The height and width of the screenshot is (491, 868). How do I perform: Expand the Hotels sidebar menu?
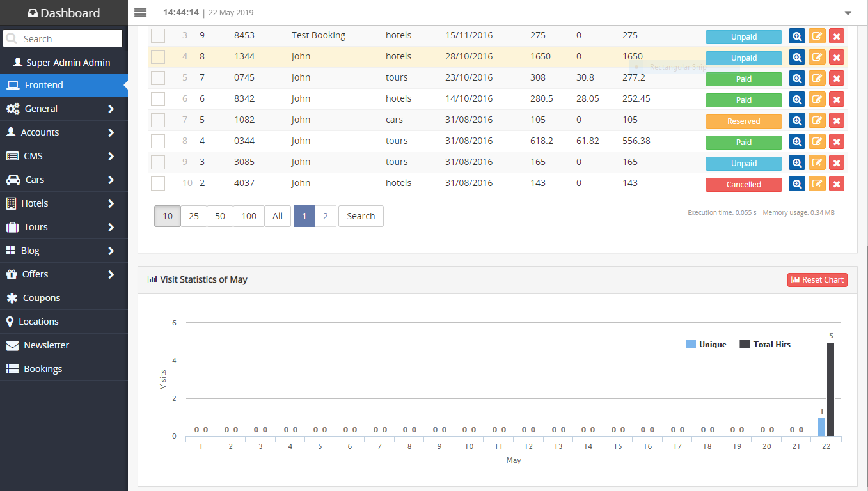(64, 203)
